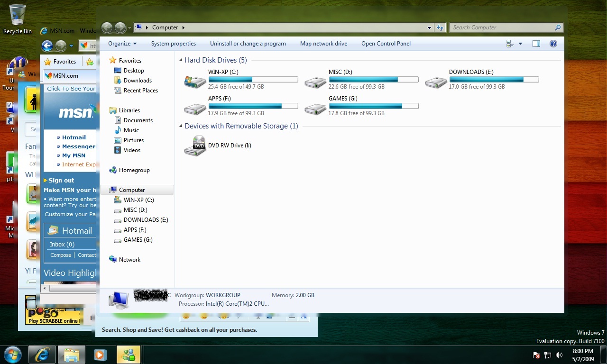The image size is (607, 364).
Task: Click the Change your view icon
Action: 510,44
